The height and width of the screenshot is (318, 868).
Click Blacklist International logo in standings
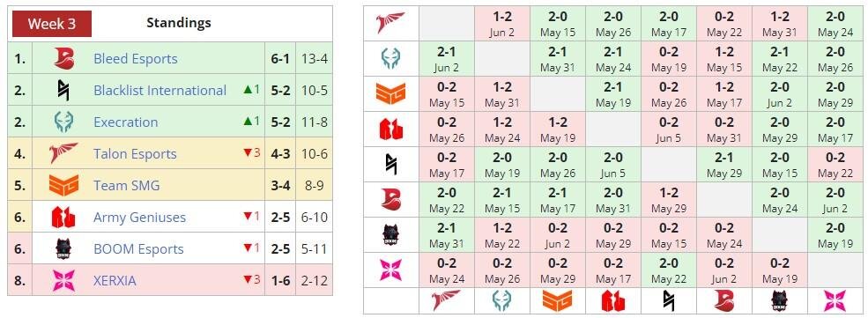(x=63, y=90)
